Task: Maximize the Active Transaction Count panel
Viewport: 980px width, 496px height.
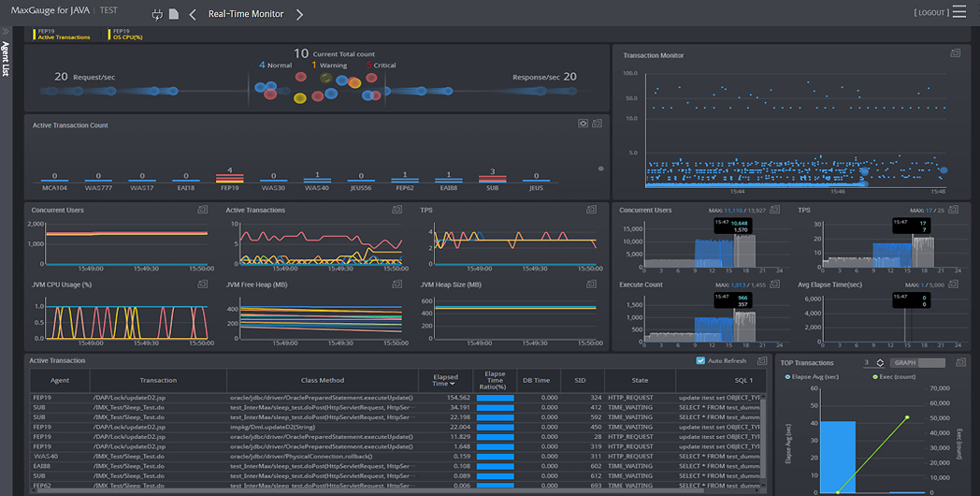Action: click(597, 124)
